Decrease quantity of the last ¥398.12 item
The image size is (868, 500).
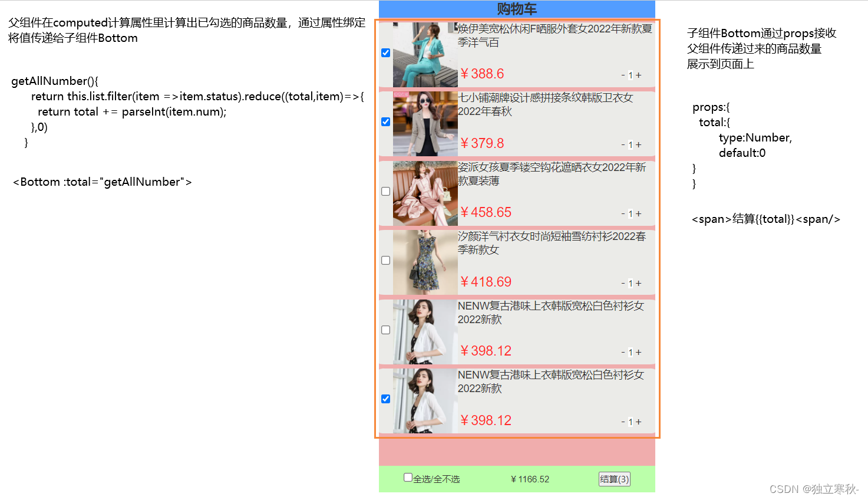coord(623,422)
